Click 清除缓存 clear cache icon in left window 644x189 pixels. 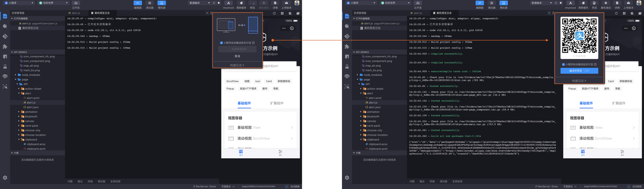(x=241, y=3)
